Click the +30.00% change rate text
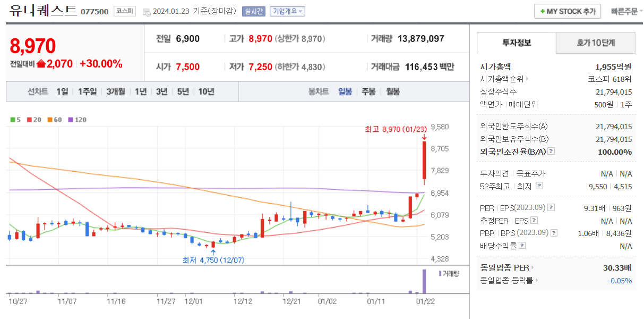 coord(101,64)
